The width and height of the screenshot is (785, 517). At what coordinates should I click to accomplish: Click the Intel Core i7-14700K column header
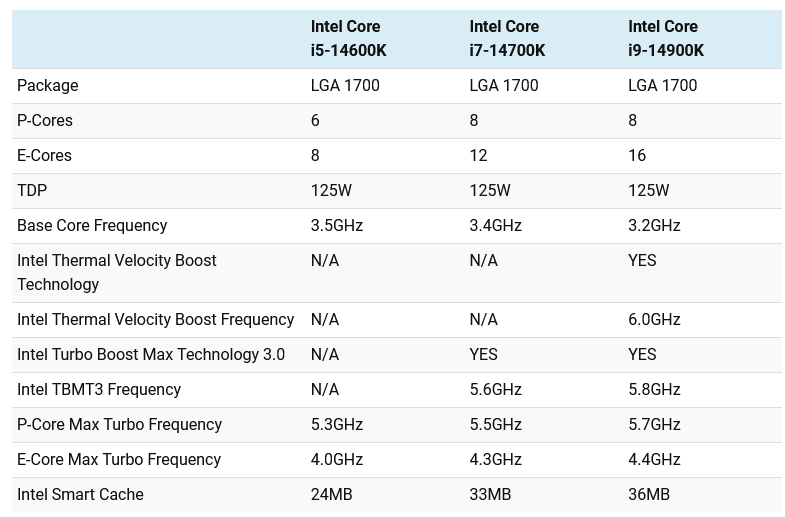pos(507,38)
